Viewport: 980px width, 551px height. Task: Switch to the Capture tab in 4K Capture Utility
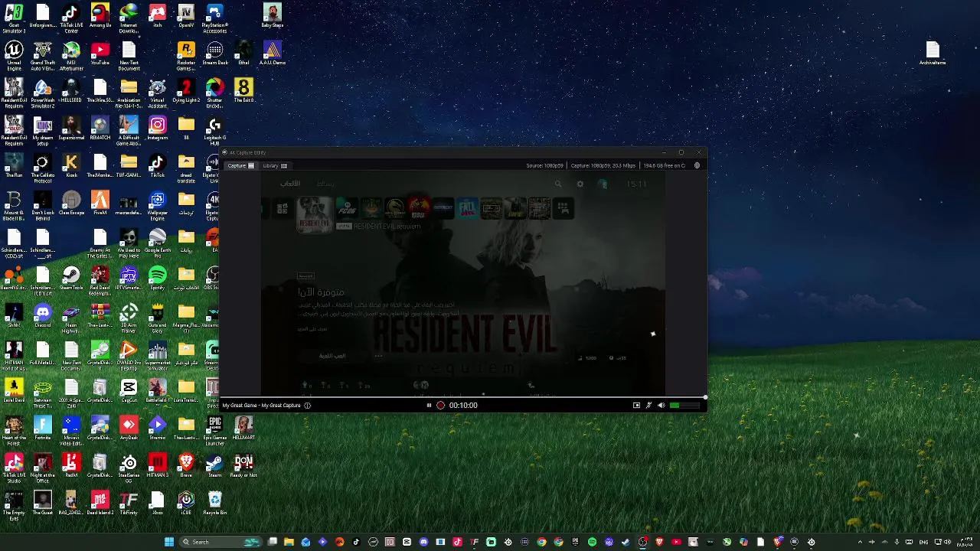[x=240, y=165]
